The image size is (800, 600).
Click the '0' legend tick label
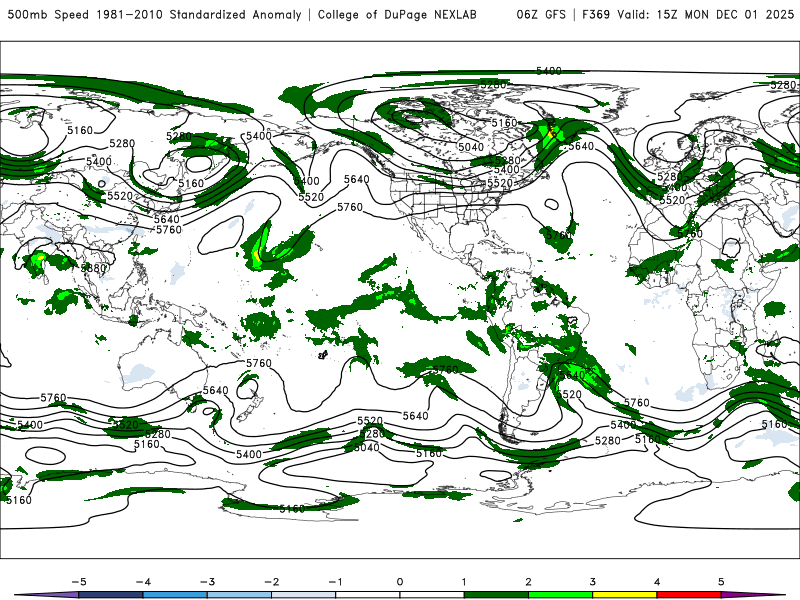(x=400, y=582)
